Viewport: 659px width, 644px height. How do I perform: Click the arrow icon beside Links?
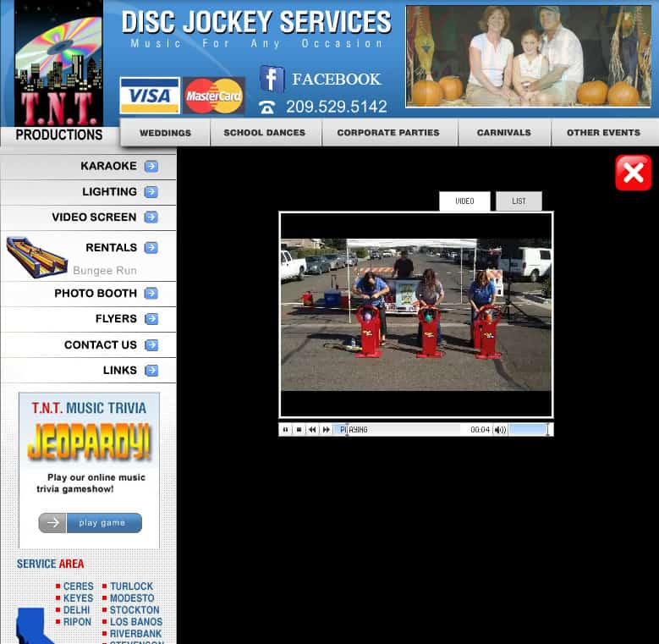pos(151,371)
